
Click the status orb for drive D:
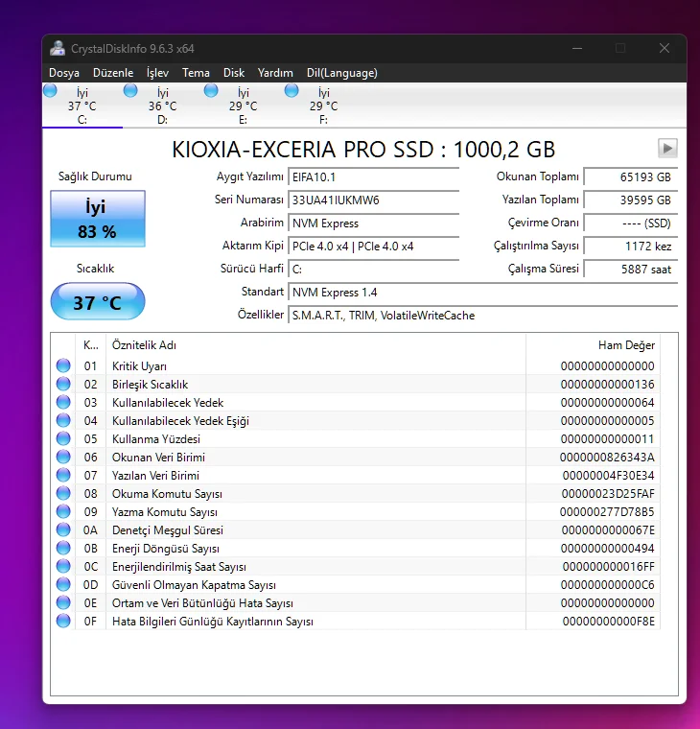130,90
